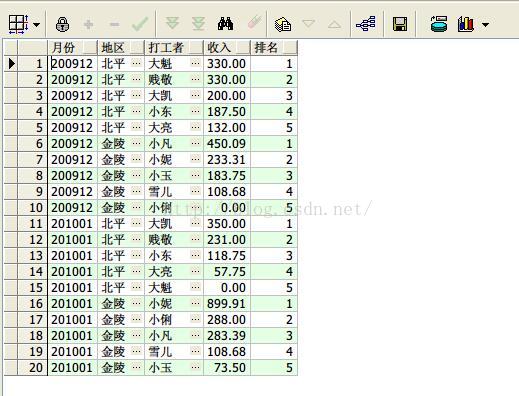
Task: Click the next record down-triangle icon
Action: pos(308,24)
